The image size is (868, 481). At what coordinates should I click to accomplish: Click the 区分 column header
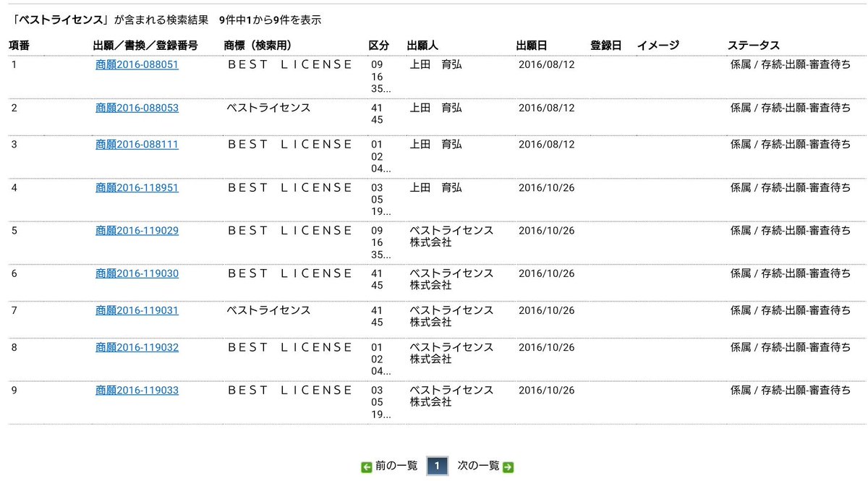pos(379,46)
